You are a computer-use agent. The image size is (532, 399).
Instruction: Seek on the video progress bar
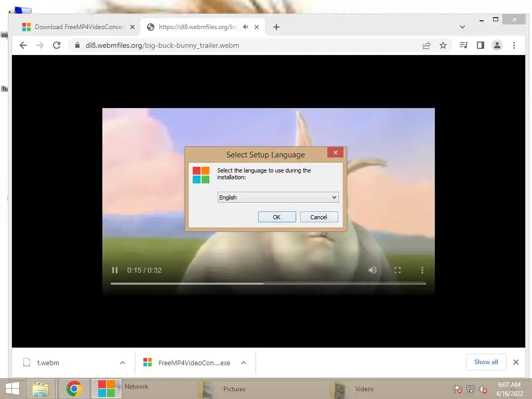[x=268, y=283]
